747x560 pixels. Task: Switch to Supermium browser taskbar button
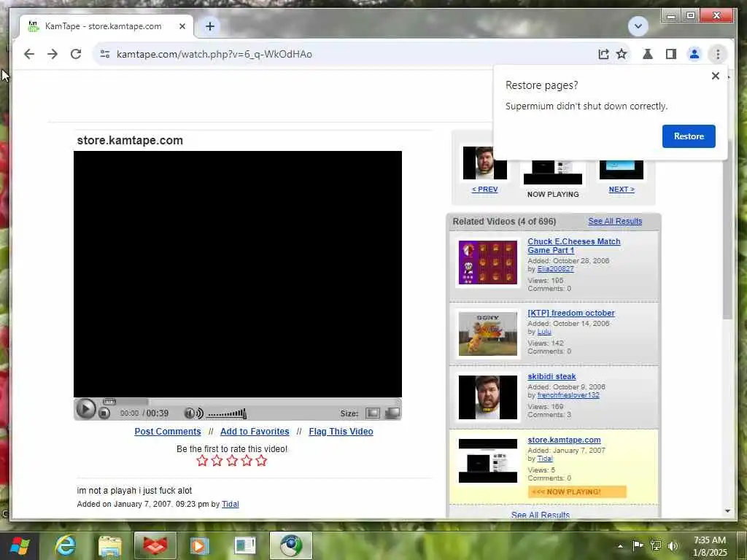[290, 545]
